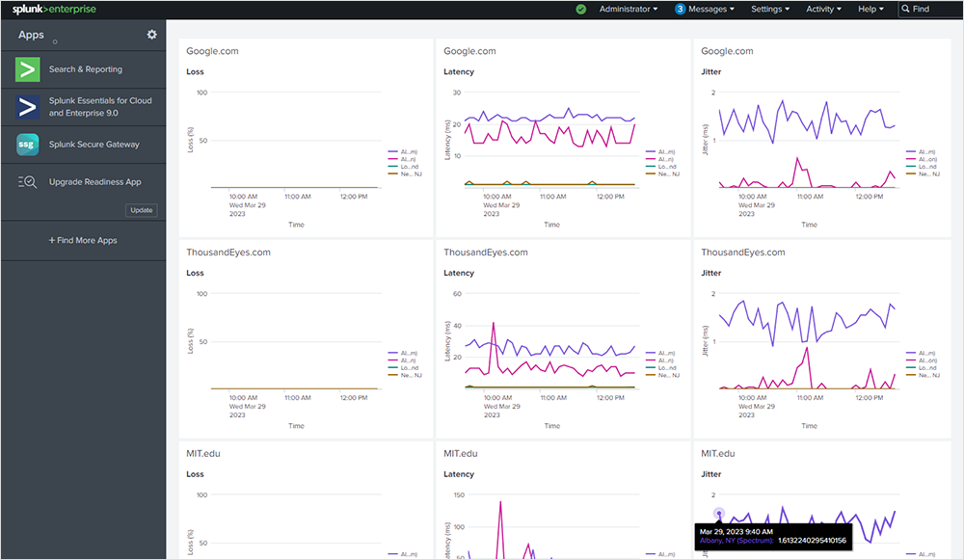
Task: Click the Splunk Enterprise logo
Action: (x=54, y=9)
